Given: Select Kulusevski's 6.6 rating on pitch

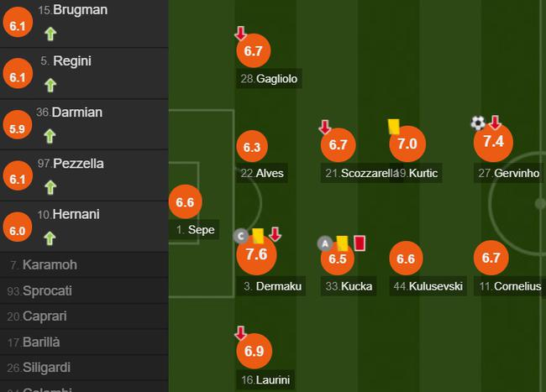Looking at the screenshot, I should pos(407,259).
